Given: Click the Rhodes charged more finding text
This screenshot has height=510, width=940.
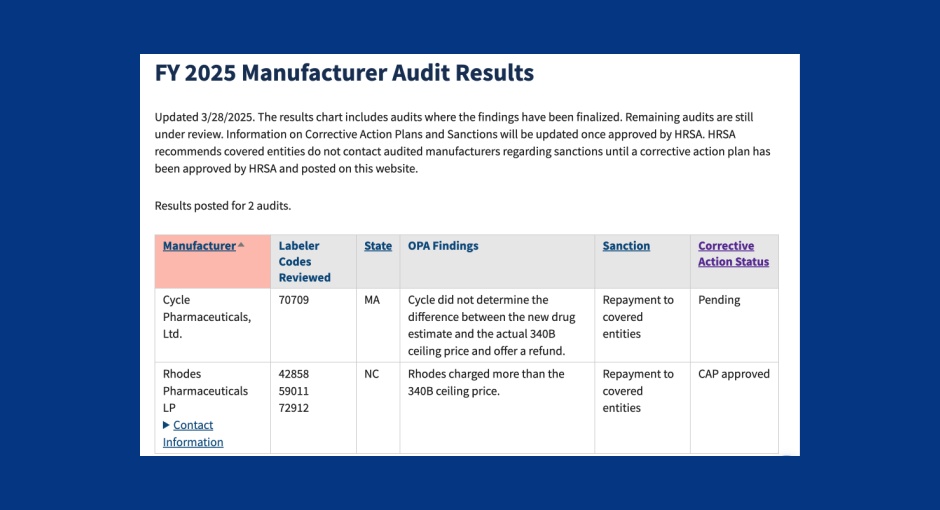Looking at the screenshot, I should coord(486,382).
